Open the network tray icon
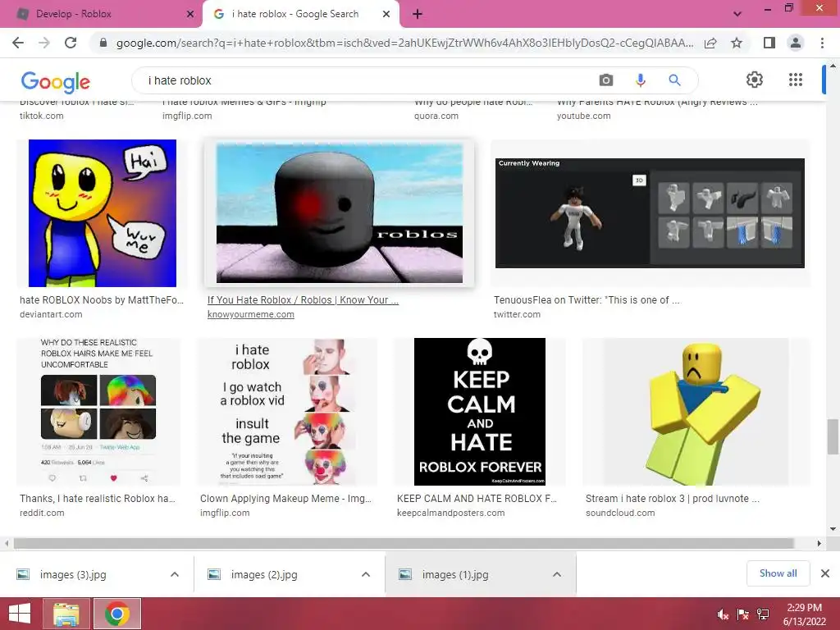 763,614
